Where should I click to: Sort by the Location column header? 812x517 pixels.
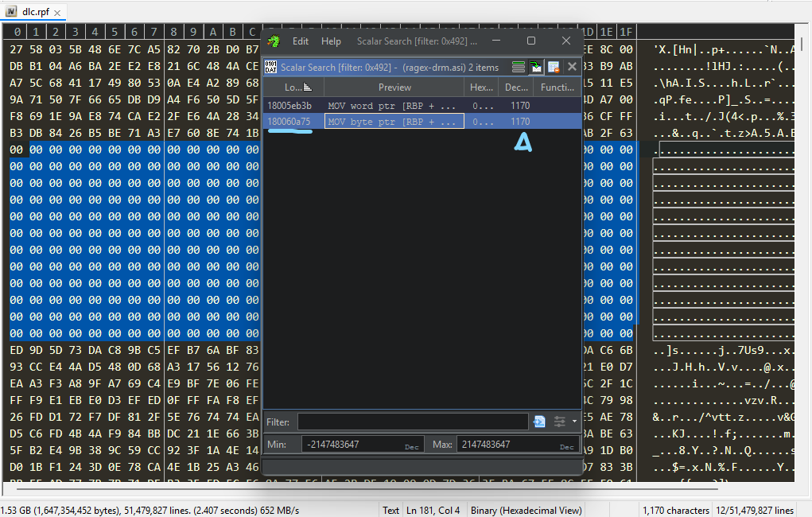[293, 87]
